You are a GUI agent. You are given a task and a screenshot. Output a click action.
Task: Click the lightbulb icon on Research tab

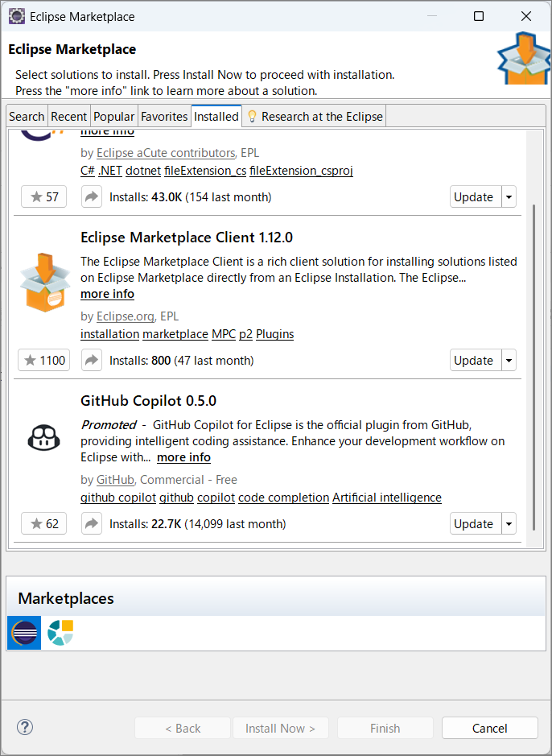coord(251,116)
